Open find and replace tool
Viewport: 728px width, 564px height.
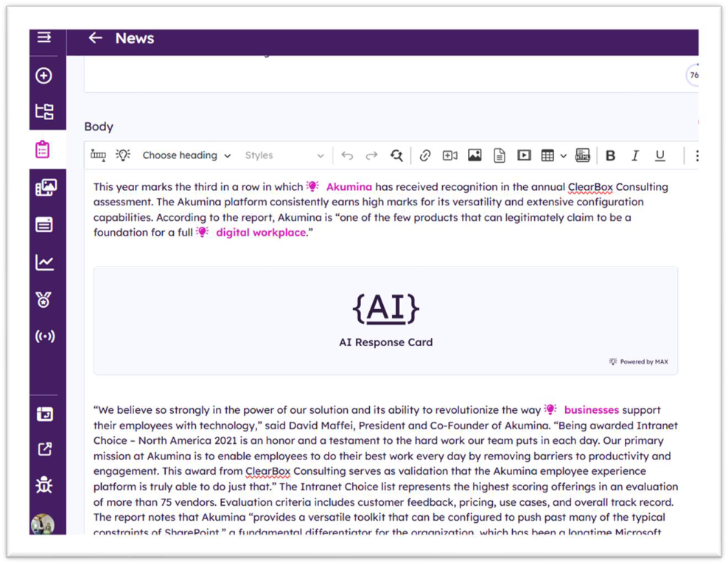coord(396,155)
